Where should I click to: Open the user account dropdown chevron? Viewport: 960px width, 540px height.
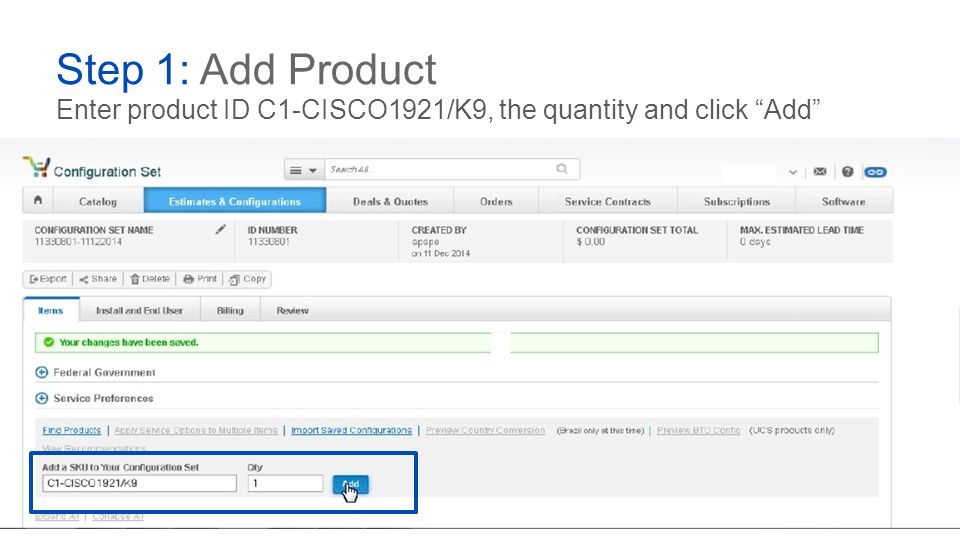pos(793,173)
